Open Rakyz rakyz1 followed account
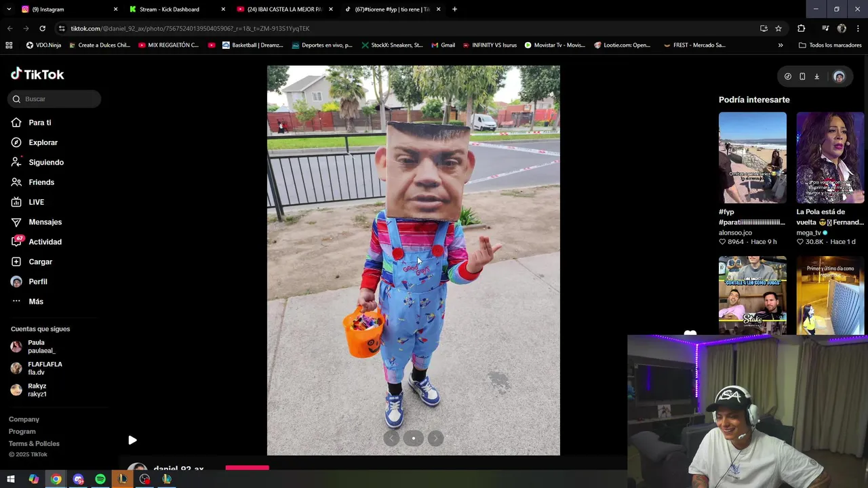 click(28, 390)
